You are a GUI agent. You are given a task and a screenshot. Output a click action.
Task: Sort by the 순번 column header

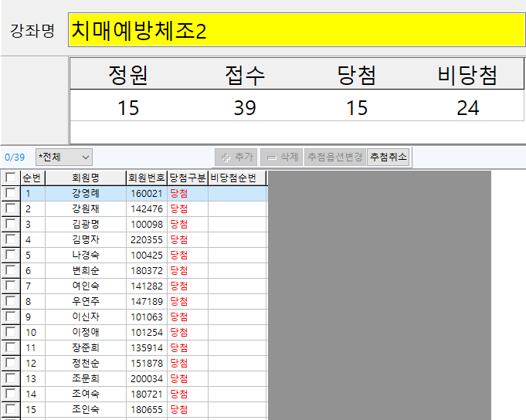click(x=33, y=178)
